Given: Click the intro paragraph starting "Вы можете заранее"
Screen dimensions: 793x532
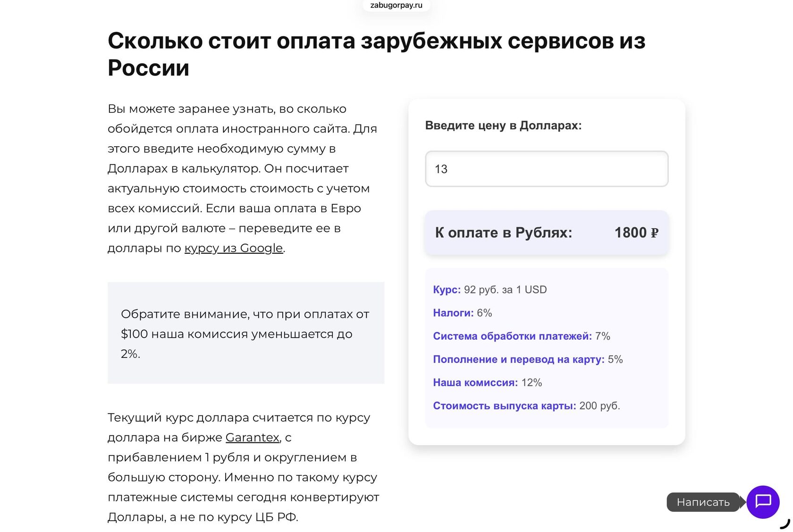Looking at the screenshot, I should pos(242,178).
